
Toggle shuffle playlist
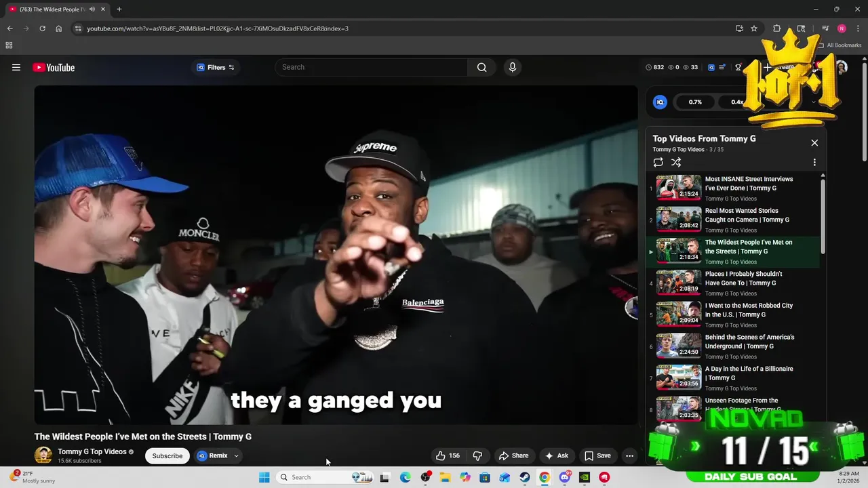pyautogui.click(x=676, y=162)
